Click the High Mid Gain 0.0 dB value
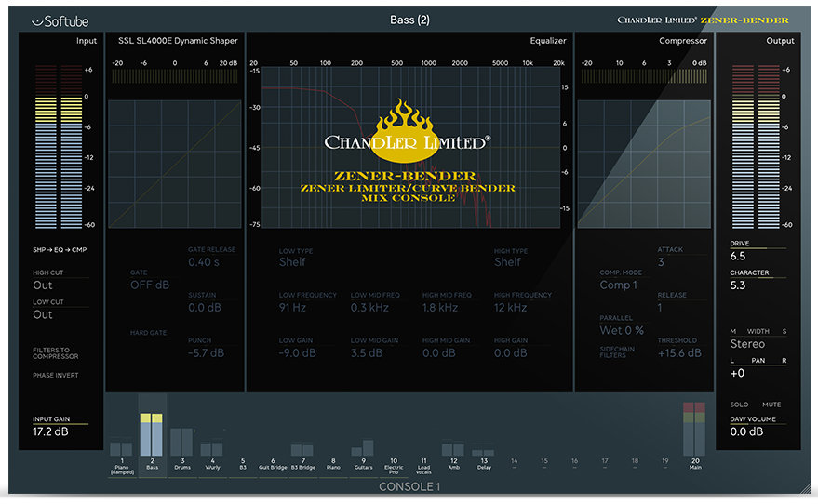818x504 pixels. [x=438, y=352]
